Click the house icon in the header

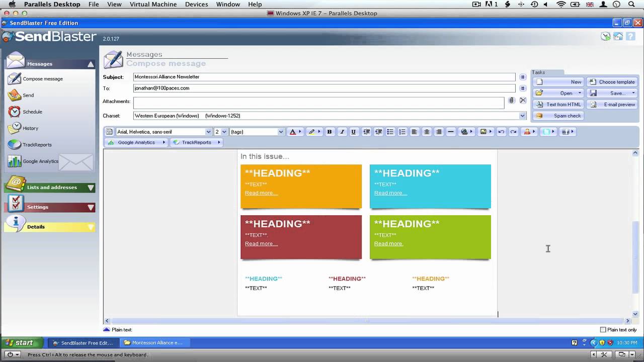[x=618, y=36]
